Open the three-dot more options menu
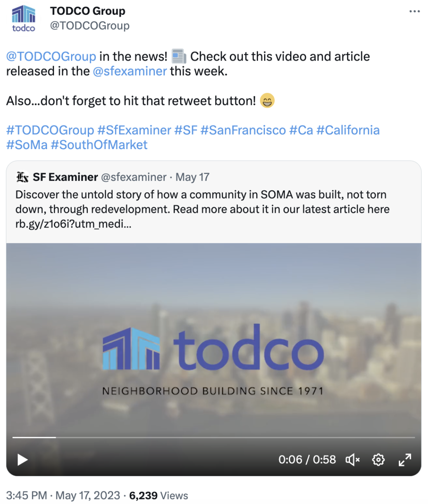428x504 pixels. pos(414,11)
